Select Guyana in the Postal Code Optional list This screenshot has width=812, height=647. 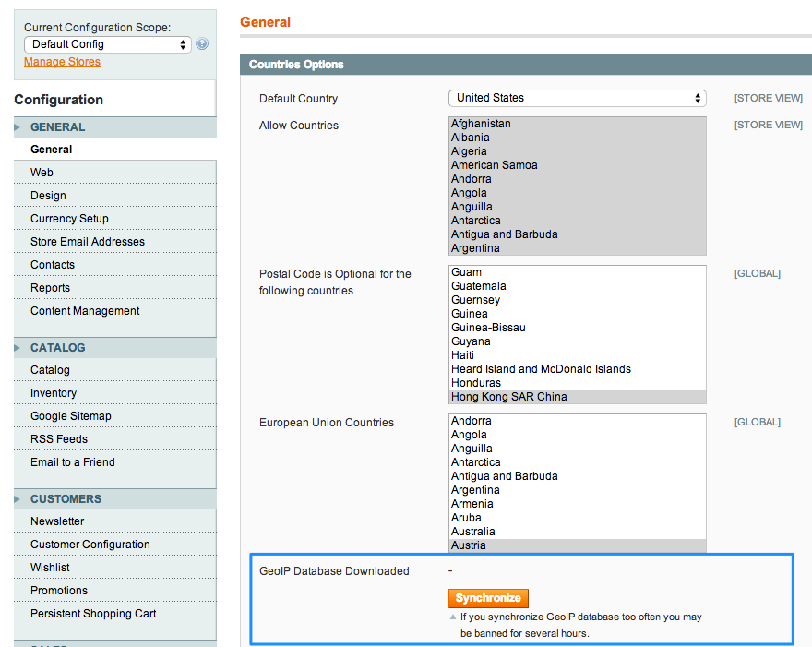click(x=577, y=341)
